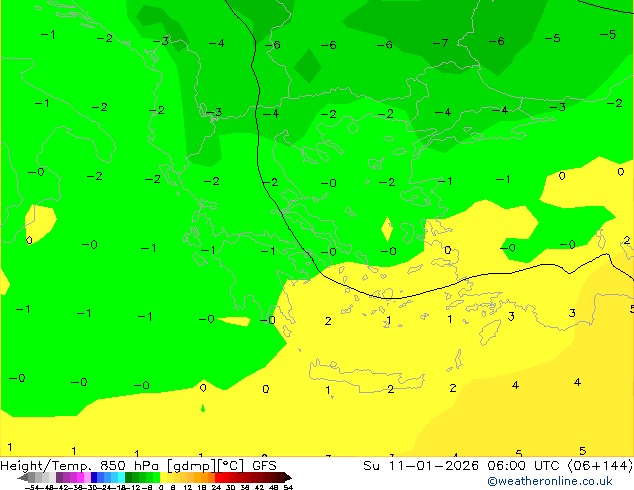Click the "(06+144)" forecast offset text
This screenshot has width=634, height=490.
pyautogui.click(x=600, y=466)
